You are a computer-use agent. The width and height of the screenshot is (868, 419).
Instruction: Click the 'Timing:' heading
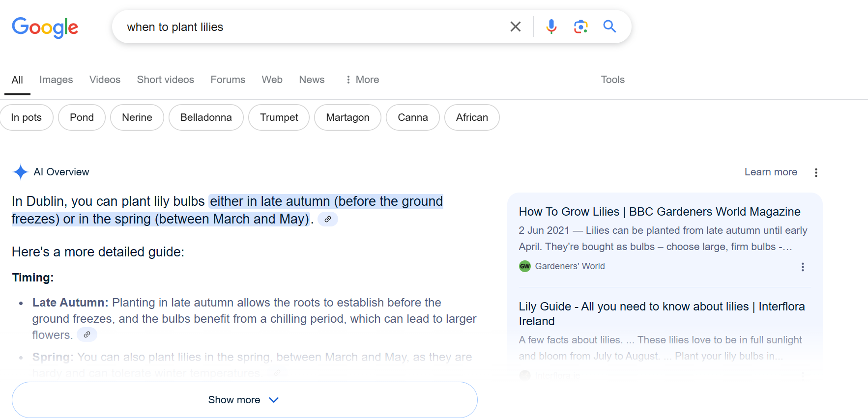coord(33,278)
